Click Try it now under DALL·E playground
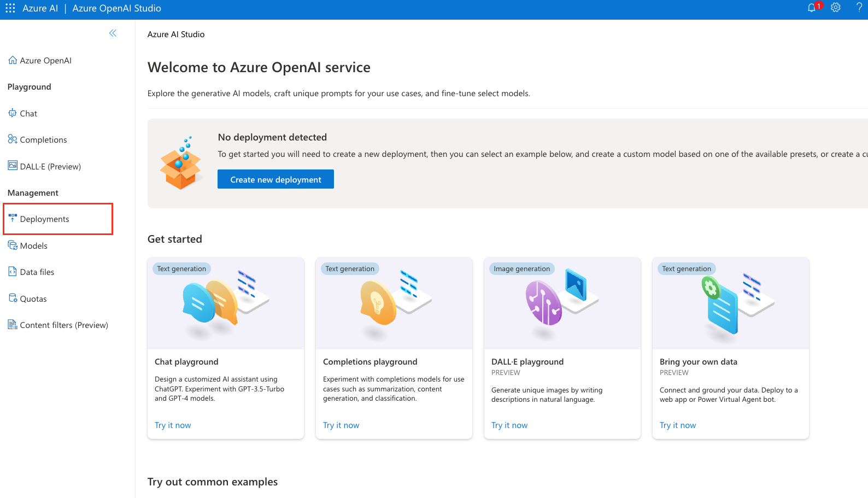 509,425
